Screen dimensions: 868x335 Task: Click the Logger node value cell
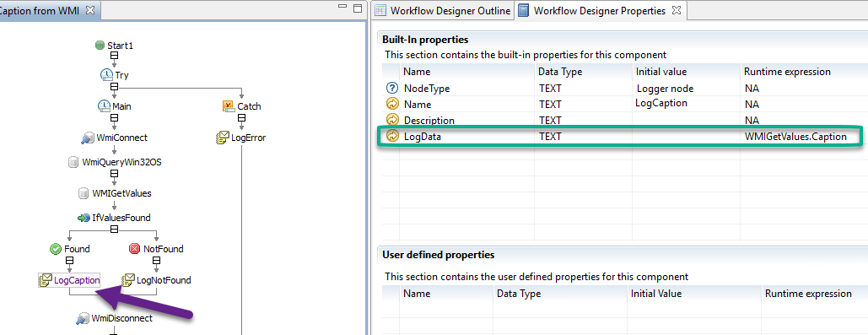687,88
